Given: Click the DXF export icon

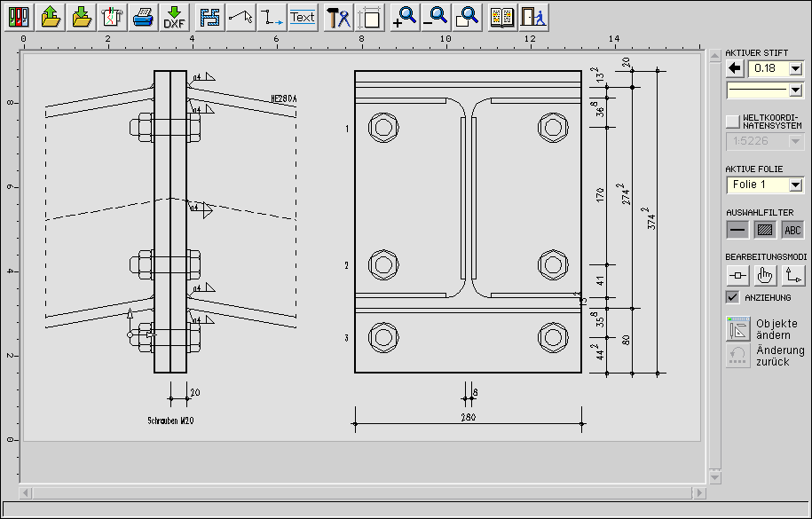Looking at the screenshot, I should [x=175, y=17].
